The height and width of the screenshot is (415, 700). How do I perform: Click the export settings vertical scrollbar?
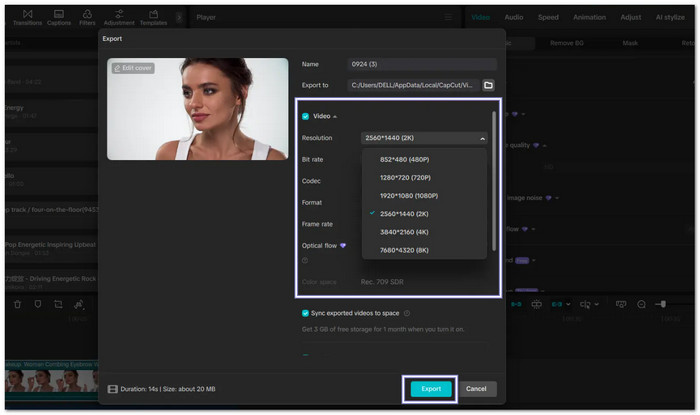(494, 181)
